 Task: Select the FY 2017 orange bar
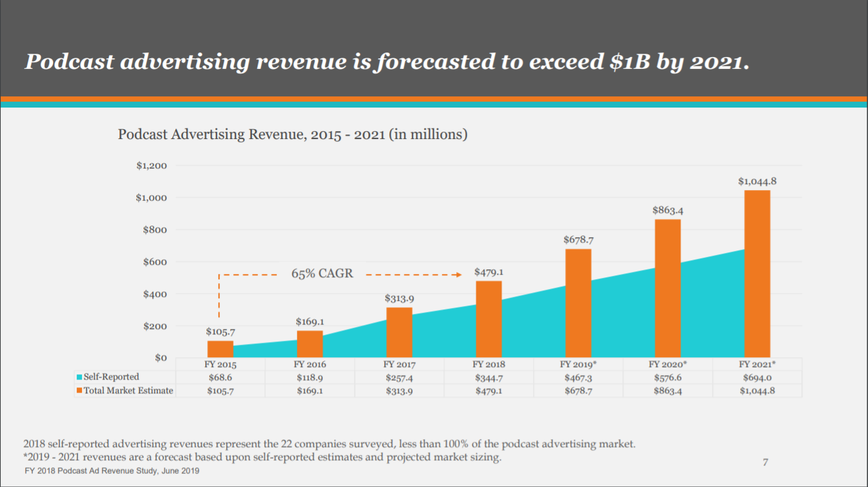399,332
